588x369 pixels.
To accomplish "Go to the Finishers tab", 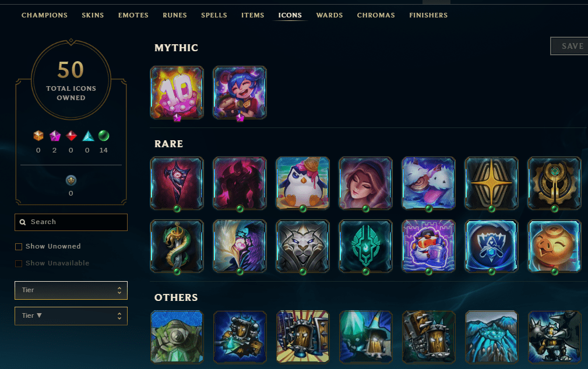I will tap(428, 15).
